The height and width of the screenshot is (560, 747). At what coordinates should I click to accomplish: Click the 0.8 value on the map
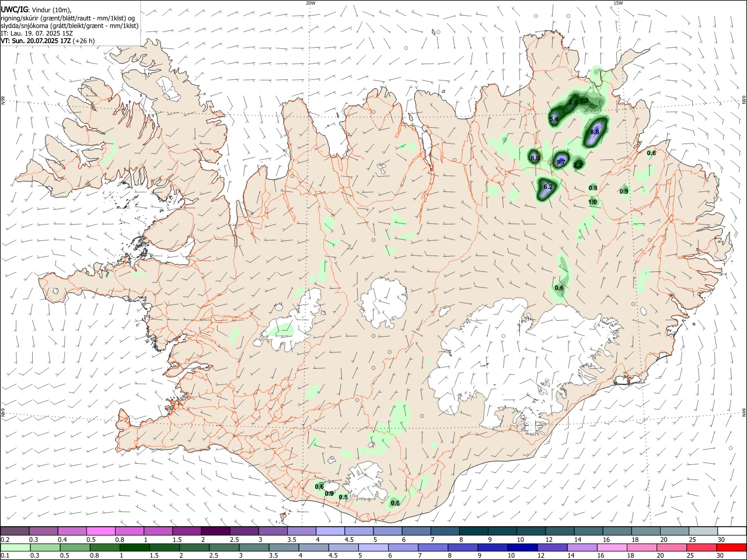593,188
